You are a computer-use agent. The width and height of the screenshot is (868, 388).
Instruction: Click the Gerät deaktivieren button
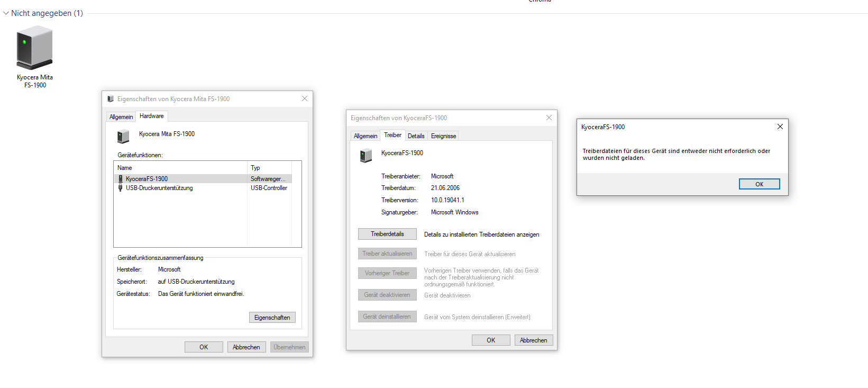click(x=387, y=295)
